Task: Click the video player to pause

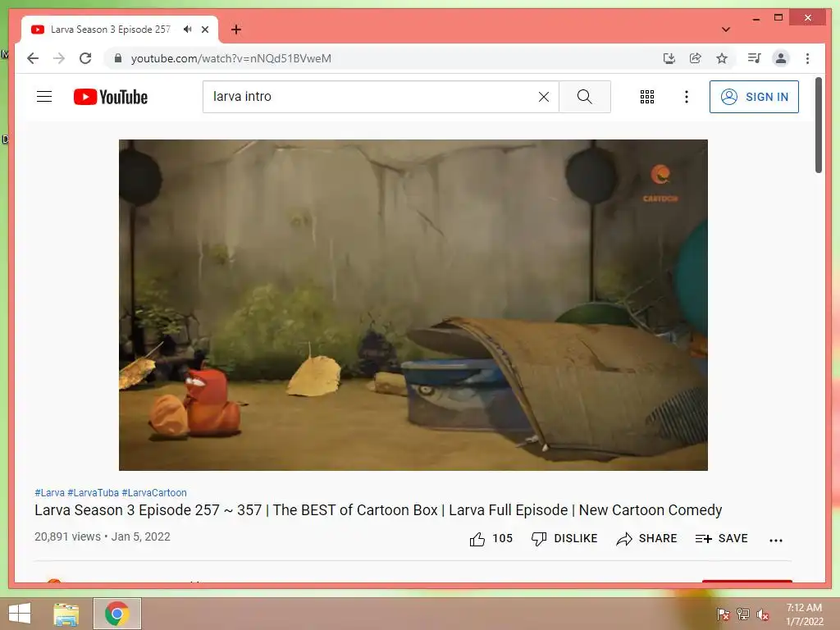Action: [x=413, y=305]
